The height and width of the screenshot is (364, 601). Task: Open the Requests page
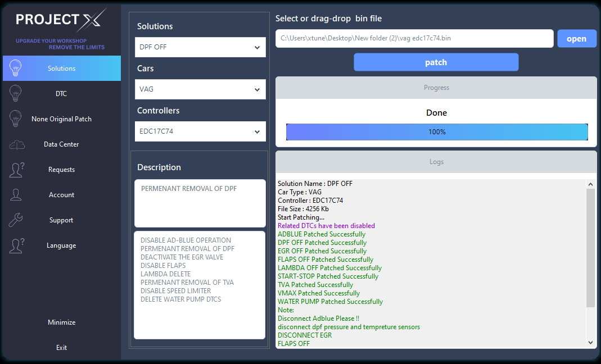click(62, 169)
